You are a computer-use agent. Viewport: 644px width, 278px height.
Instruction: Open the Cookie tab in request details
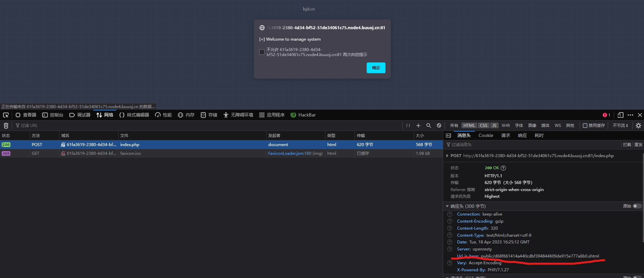[486, 136]
